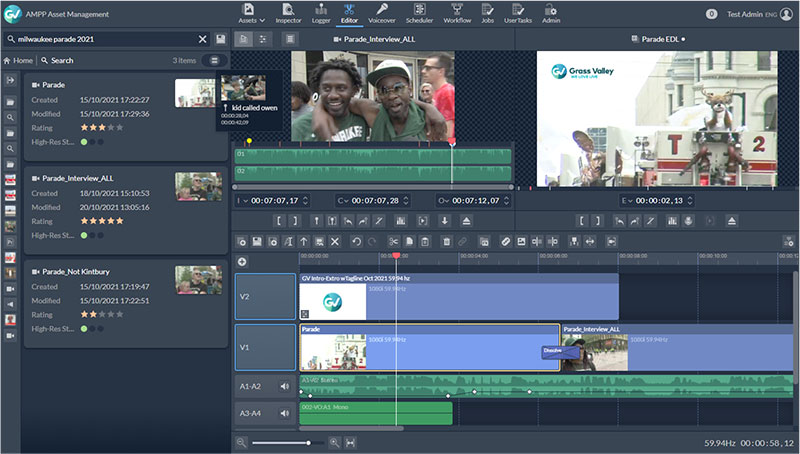Add a new track with plus button
Image resolution: width=800 pixels, height=454 pixels.
tap(242, 262)
